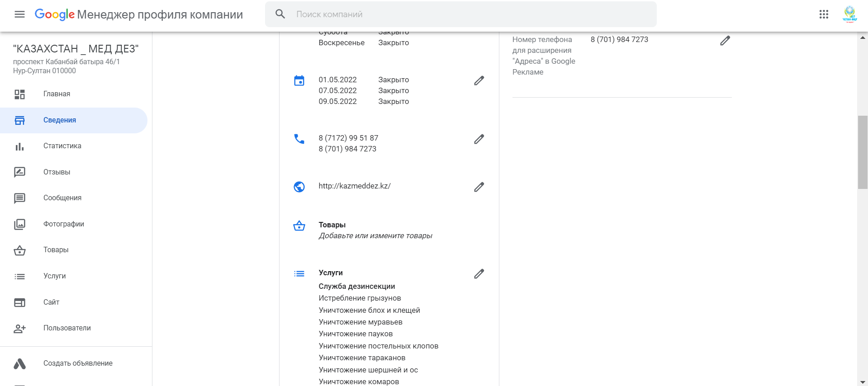Screen dimensions: 868x386
Task: Click the services list icon in details
Action: 299,273
